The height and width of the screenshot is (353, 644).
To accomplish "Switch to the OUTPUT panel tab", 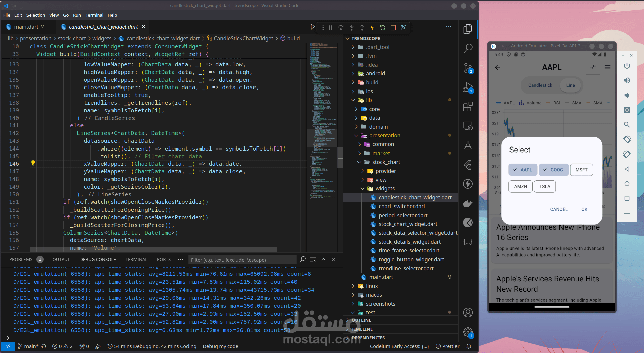I will (61, 259).
